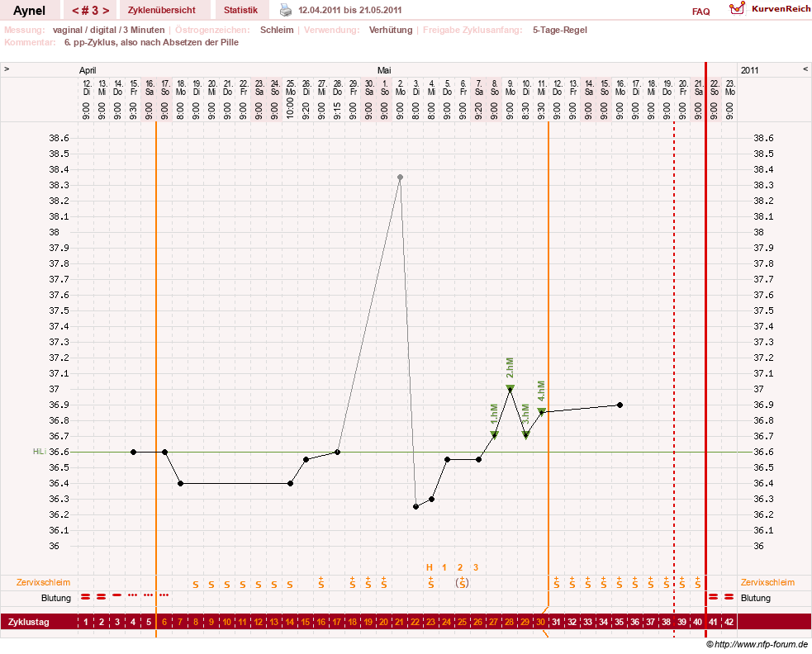Image resolution: width=812 pixels, height=654 pixels.
Task: Click the Verhütung usage value
Action: (391, 30)
